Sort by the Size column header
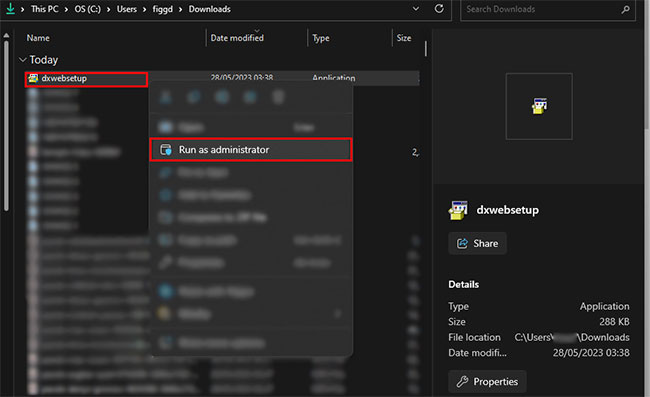The height and width of the screenshot is (397, 650). click(404, 38)
